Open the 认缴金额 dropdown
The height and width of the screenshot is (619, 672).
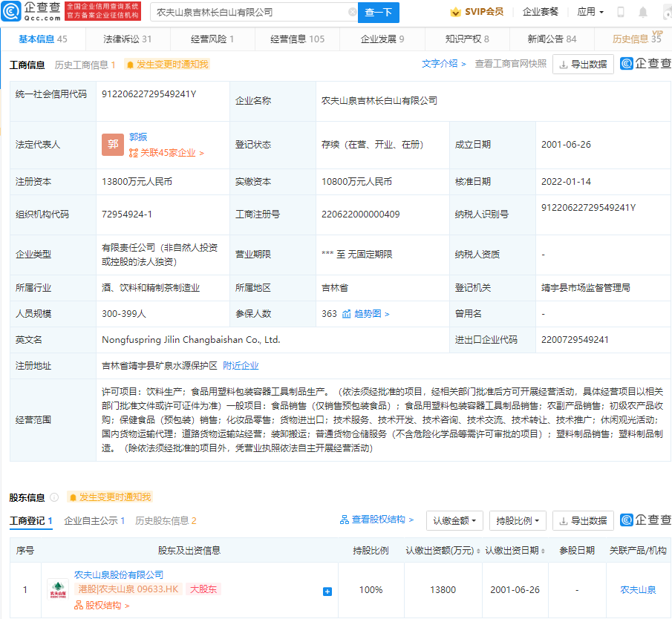point(454,520)
